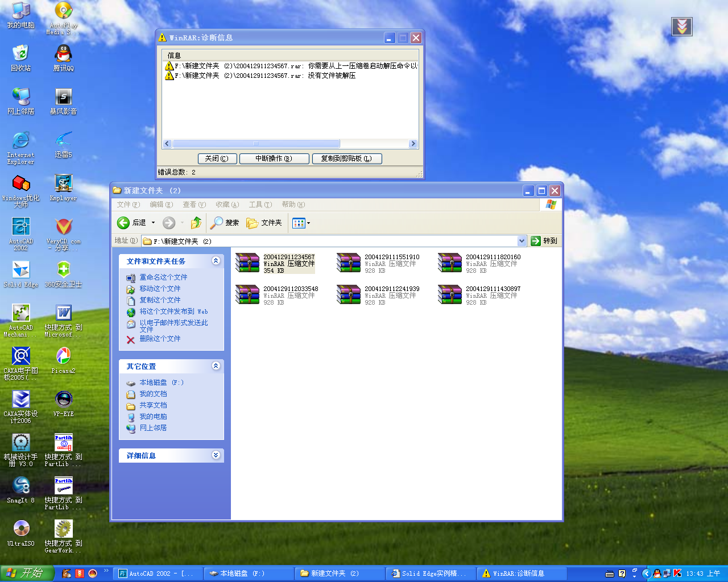
Task: Collapse the 其它位置 panel
Action: pos(216,366)
